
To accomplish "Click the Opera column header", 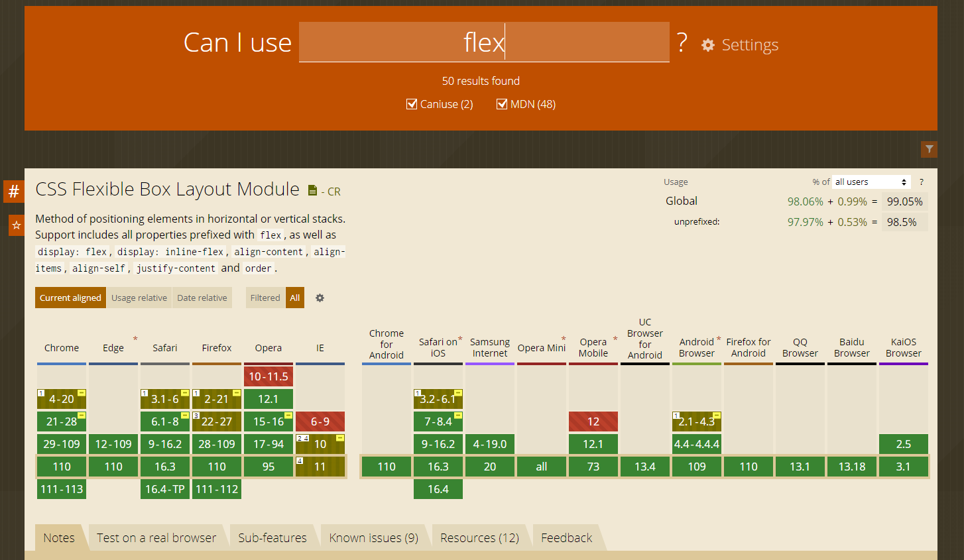I will (x=269, y=348).
